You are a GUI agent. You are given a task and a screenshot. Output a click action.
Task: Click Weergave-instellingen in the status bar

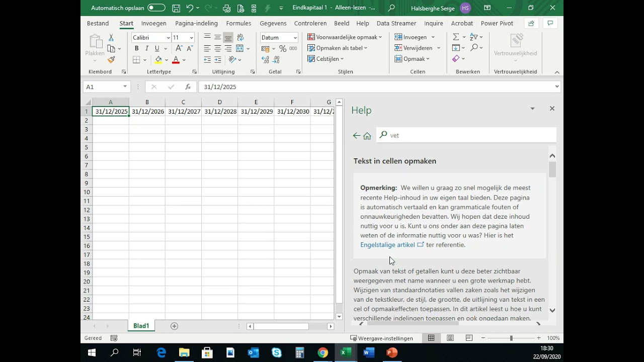[381, 338]
